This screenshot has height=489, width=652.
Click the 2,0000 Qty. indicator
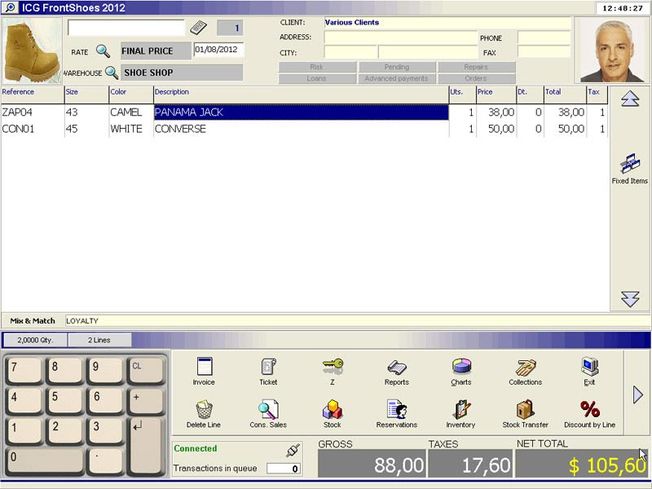(x=35, y=340)
